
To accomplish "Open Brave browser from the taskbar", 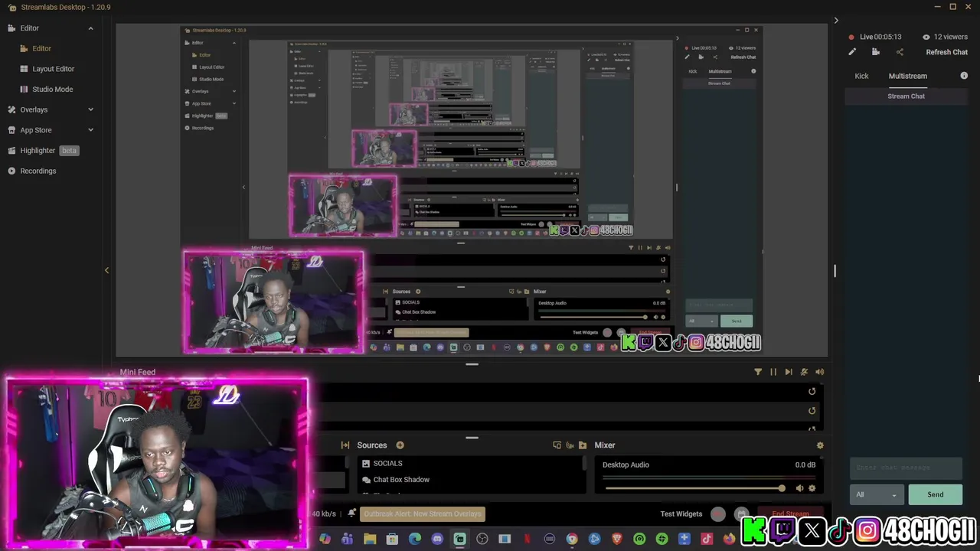I will [x=617, y=539].
